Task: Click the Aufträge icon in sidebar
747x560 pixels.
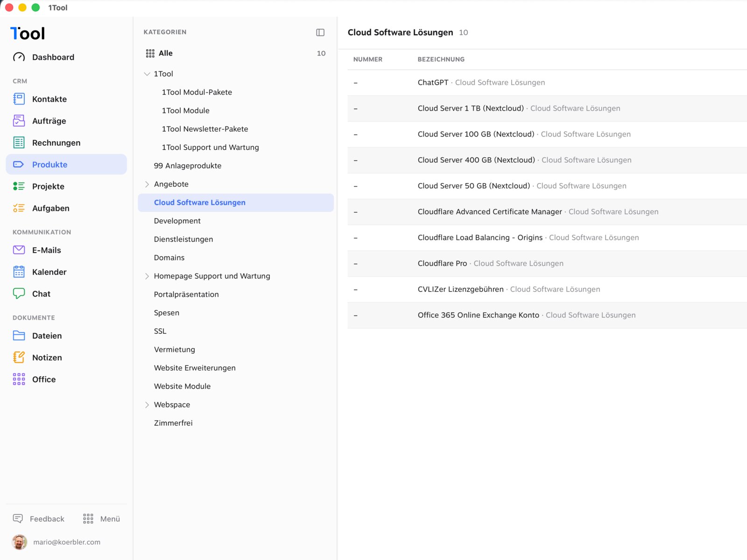Action: 19,121
